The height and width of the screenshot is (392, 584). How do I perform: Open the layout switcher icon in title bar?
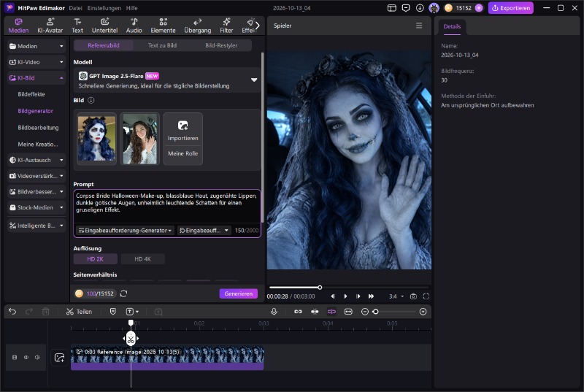[x=391, y=8]
